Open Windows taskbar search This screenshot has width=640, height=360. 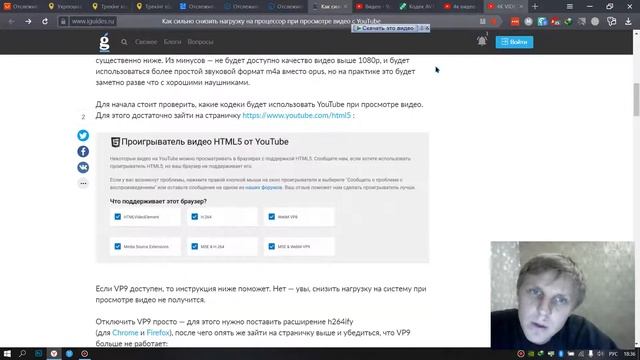(x=22, y=354)
